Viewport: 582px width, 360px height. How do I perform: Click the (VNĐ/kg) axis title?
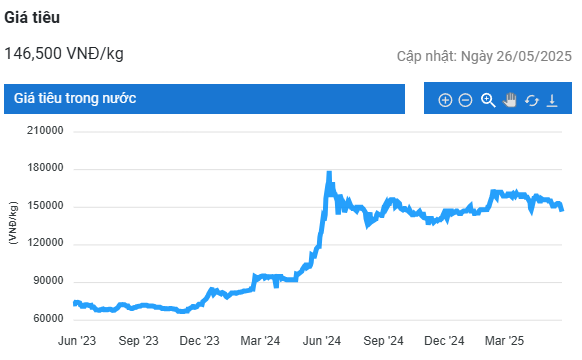pos(13,223)
